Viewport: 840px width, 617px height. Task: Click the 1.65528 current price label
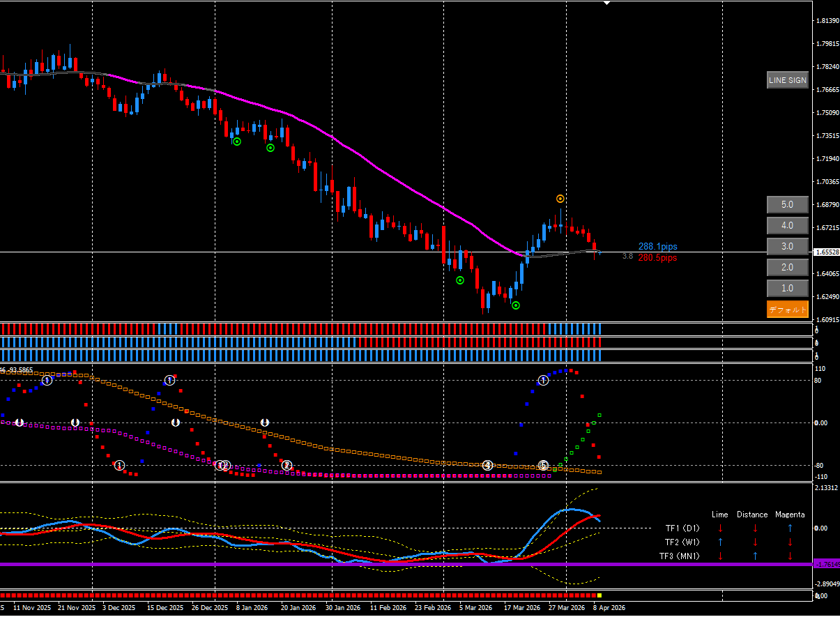(x=826, y=252)
